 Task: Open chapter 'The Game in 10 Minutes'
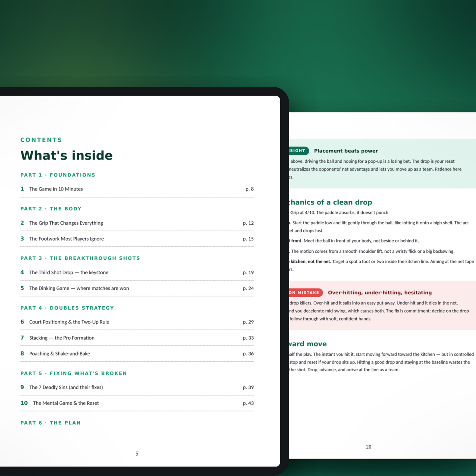137,189
